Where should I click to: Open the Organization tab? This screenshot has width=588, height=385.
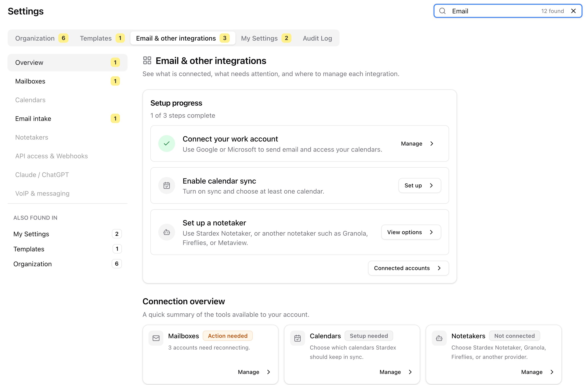point(41,38)
